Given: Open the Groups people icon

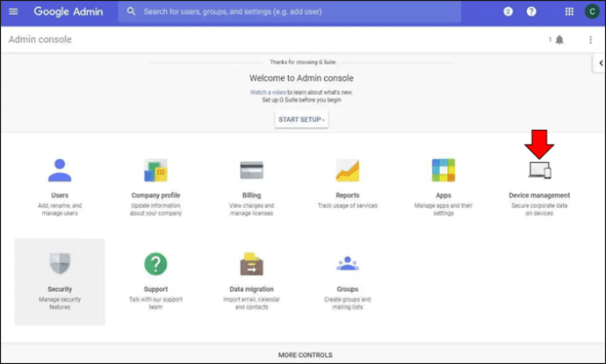Looking at the screenshot, I should [x=348, y=264].
